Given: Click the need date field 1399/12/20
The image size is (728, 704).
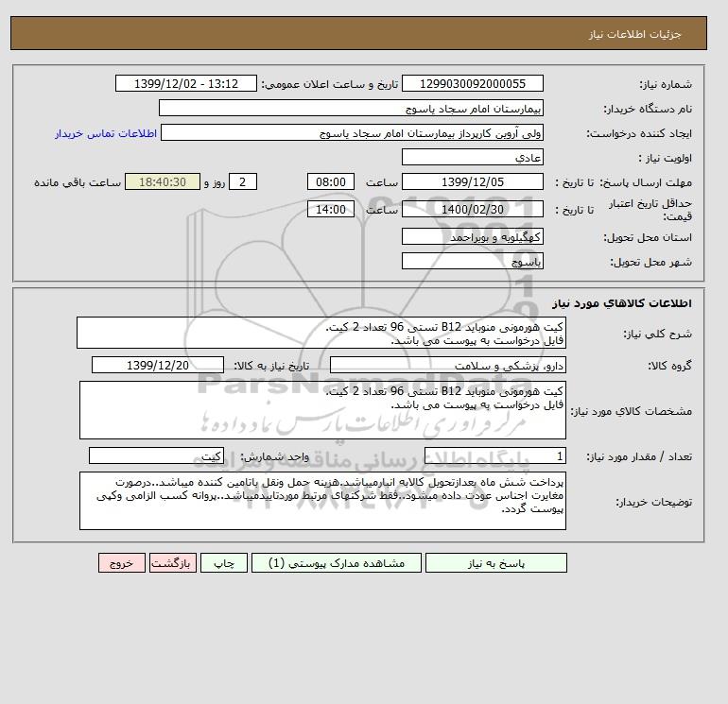Looking at the screenshot, I should [x=158, y=365].
